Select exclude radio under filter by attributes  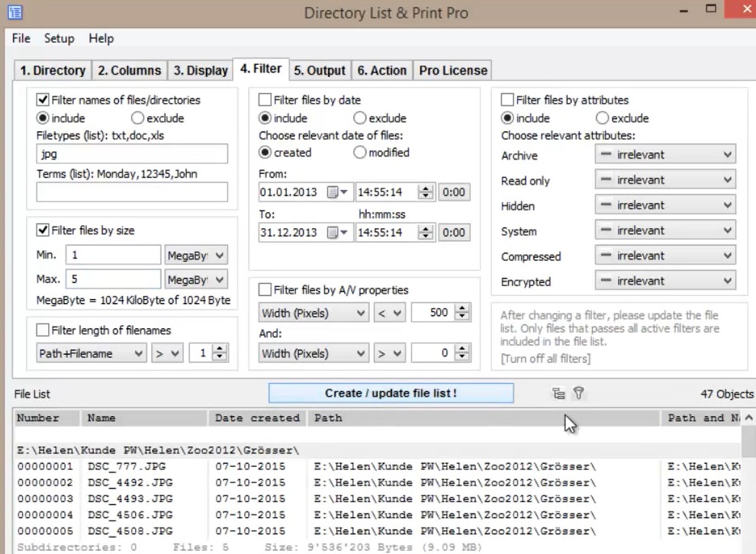(602, 118)
